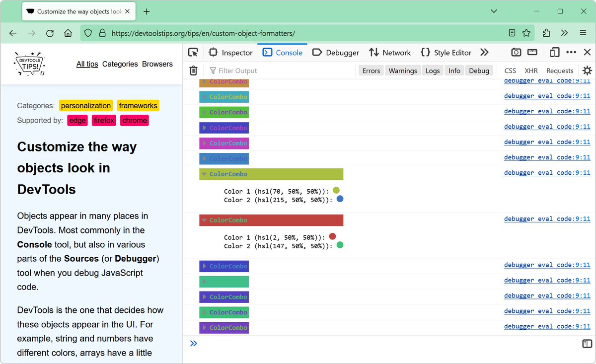Open the DevTools three-dot options menu
Image resolution: width=596 pixels, height=364 pixels.
571,52
